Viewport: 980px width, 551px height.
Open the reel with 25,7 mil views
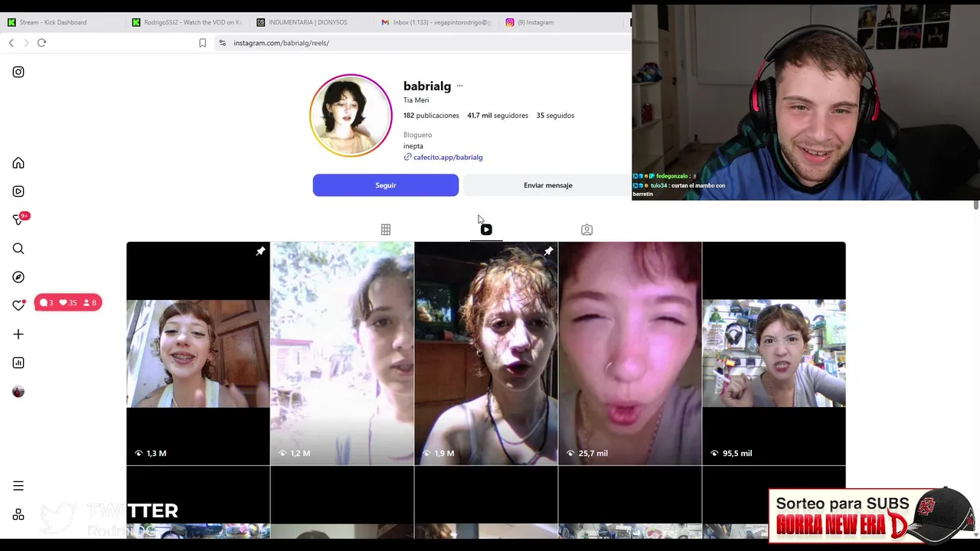tap(630, 354)
